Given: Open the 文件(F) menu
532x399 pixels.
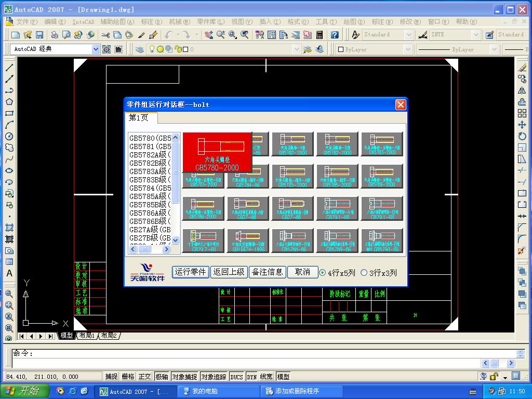Looking at the screenshot, I should click(x=26, y=22).
